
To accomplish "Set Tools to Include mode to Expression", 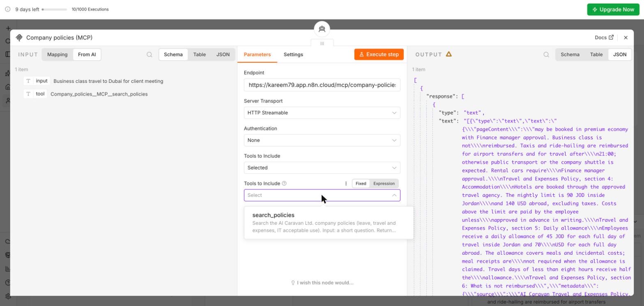I will (x=384, y=184).
